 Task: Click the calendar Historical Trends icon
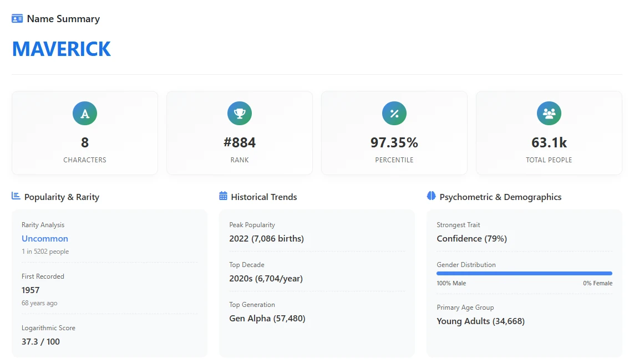pyautogui.click(x=224, y=196)
